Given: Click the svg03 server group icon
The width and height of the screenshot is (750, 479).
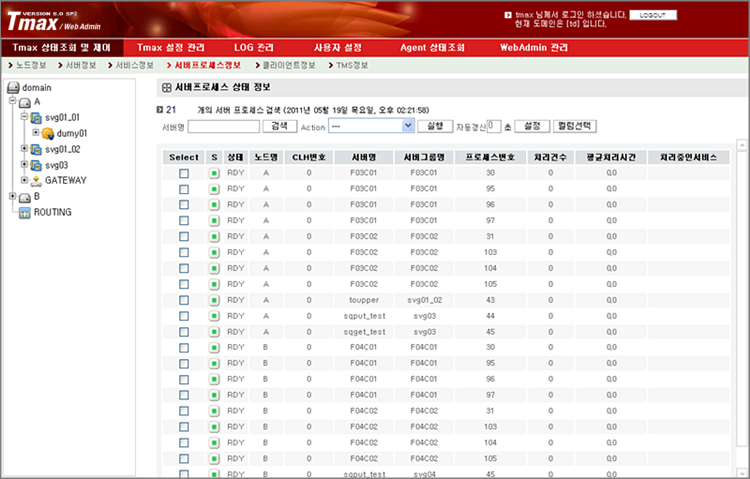Looking at the screenshot, I should coord(36,166).
